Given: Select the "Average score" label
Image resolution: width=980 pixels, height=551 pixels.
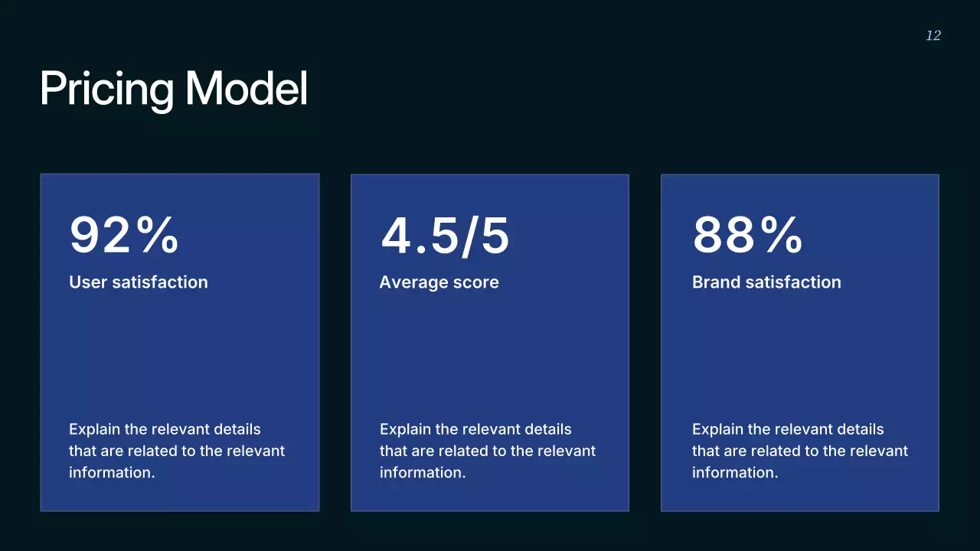Looking at the screenshot, I should coord(439,282).
